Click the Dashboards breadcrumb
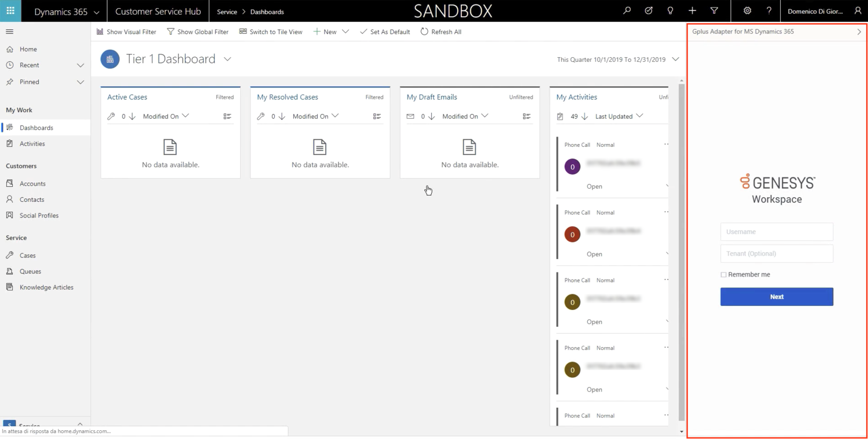 coord(267,12)
